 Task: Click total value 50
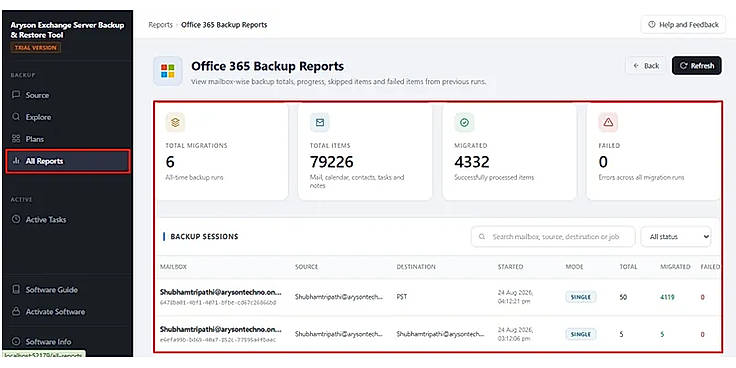pos(623,297)
